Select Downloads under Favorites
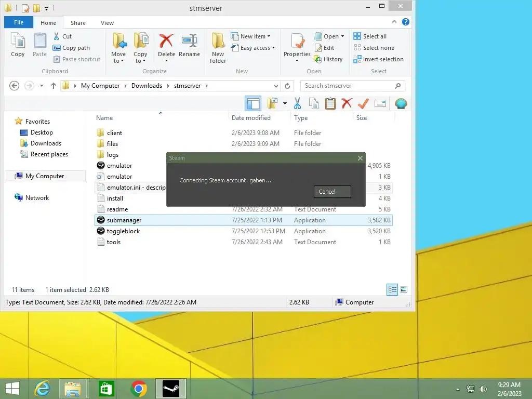 [41, 143]
